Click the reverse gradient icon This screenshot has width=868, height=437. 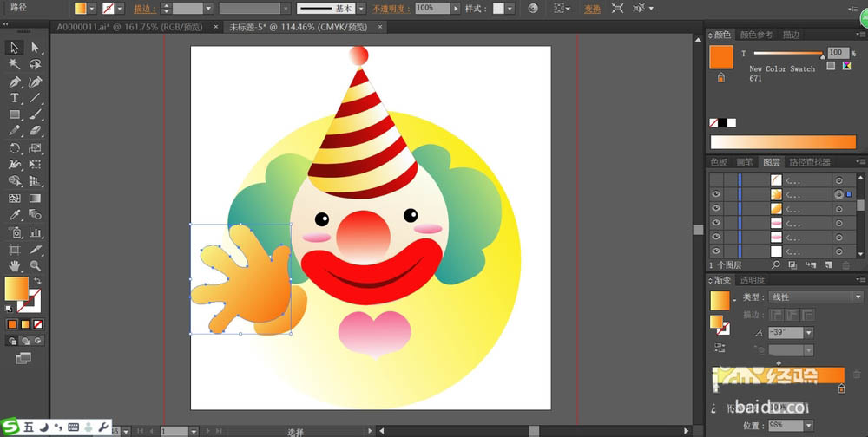pos(720,348)
